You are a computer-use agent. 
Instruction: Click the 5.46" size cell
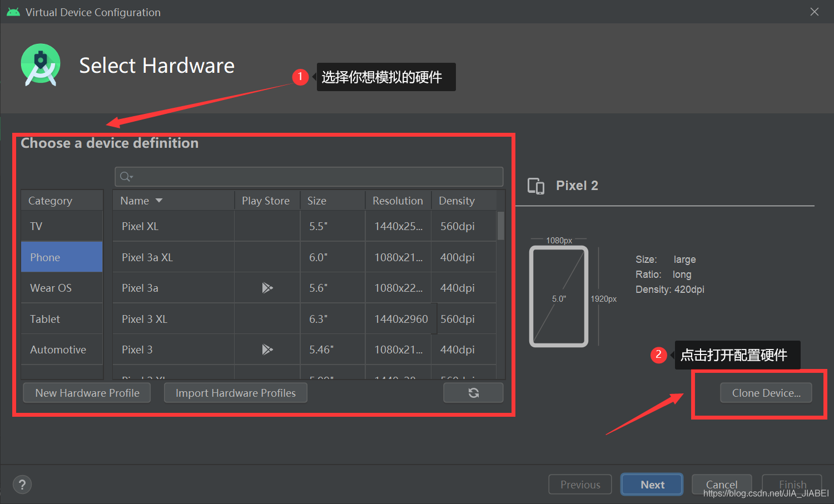coord(332,350)
